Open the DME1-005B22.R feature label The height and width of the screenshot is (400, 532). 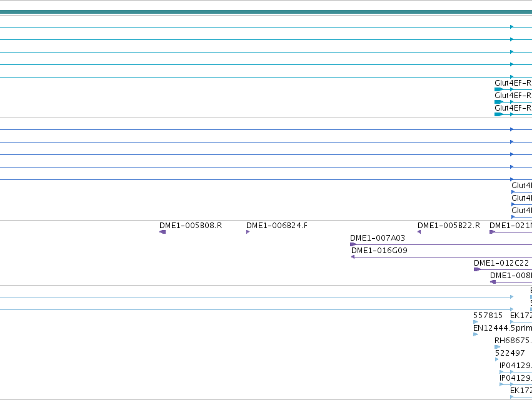[x=449, y=226]
